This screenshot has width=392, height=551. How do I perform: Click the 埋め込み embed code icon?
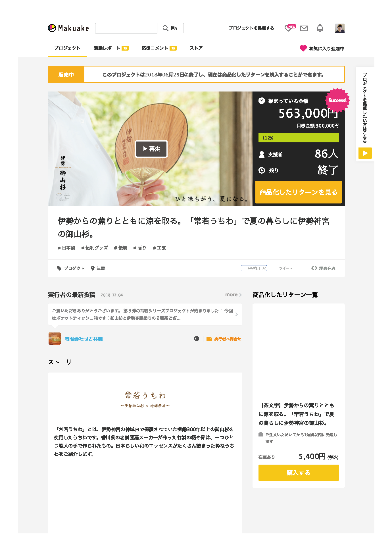point(314,268)
